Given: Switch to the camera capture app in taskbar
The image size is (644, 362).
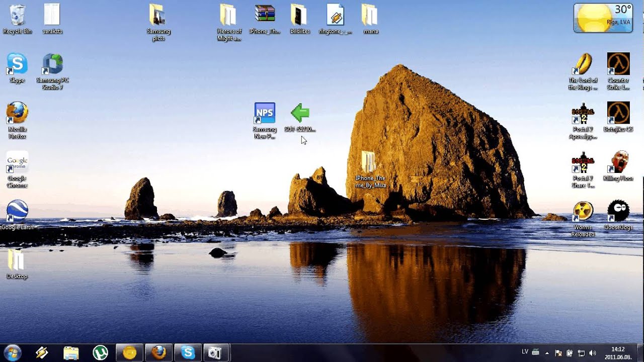Looking at the screenshot, I should tap(217, 353).
